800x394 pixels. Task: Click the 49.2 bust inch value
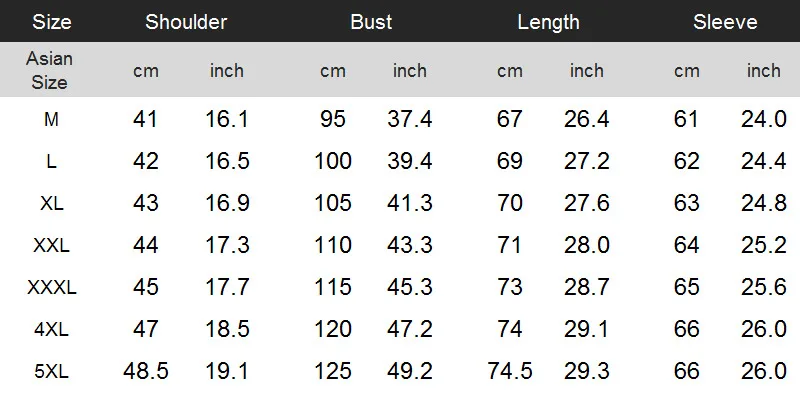[410, 371]
